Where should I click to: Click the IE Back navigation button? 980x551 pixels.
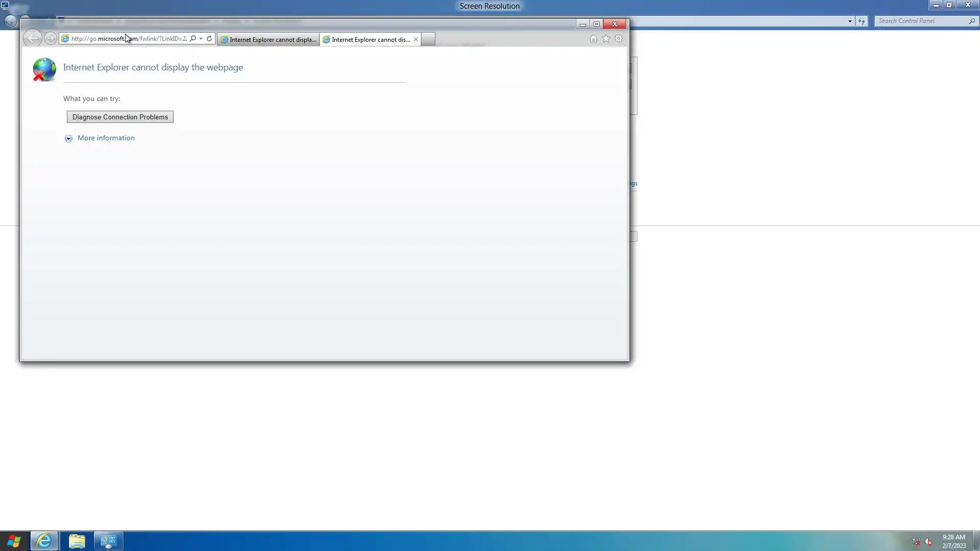pyautogui.click(x=32, y=38)
